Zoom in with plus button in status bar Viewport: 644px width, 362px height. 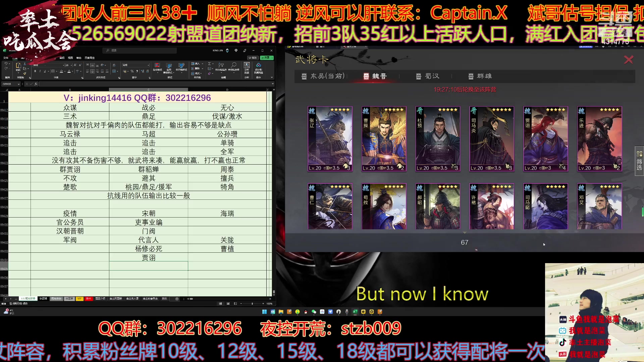click(263, 303)
